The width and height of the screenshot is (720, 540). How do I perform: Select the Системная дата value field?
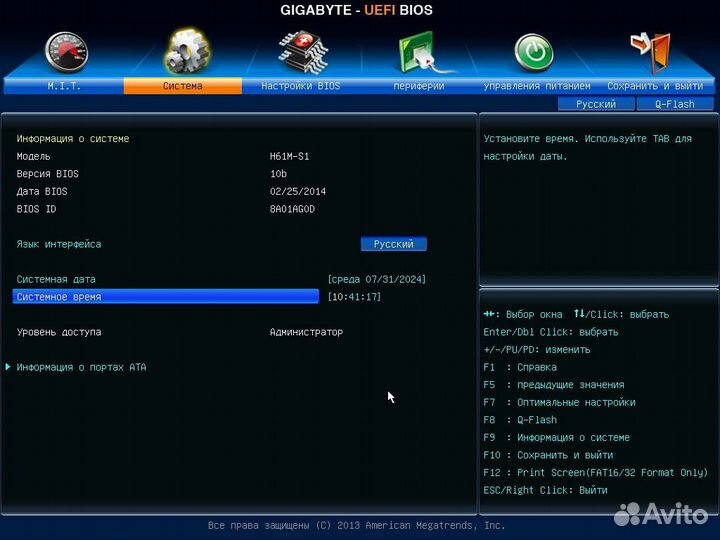[383, 279]
